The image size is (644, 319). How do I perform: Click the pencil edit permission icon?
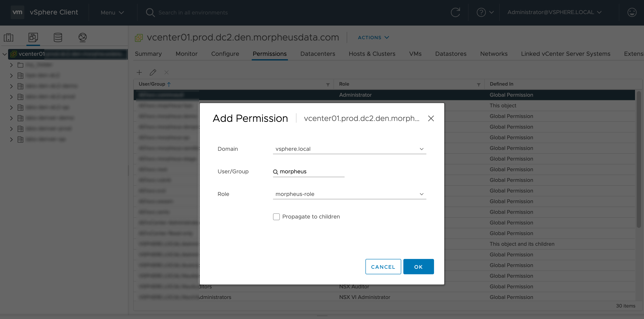[x=153, y=72]
